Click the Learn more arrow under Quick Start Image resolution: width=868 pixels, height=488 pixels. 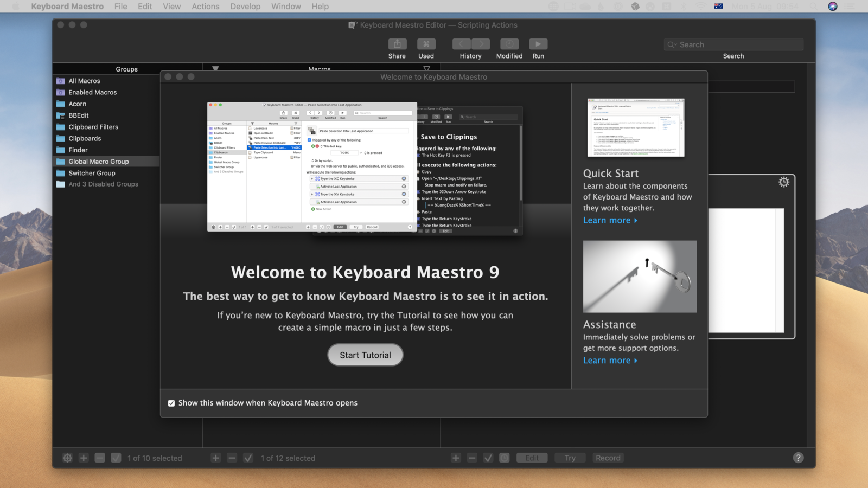pyautogui.click(x=610, y=221)
